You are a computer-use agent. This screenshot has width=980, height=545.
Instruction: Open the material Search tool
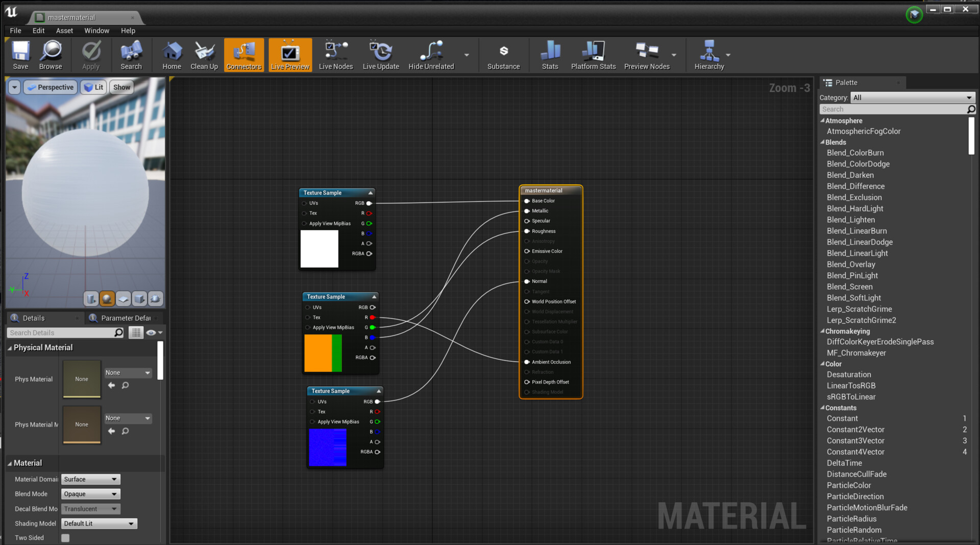[131, 55]
